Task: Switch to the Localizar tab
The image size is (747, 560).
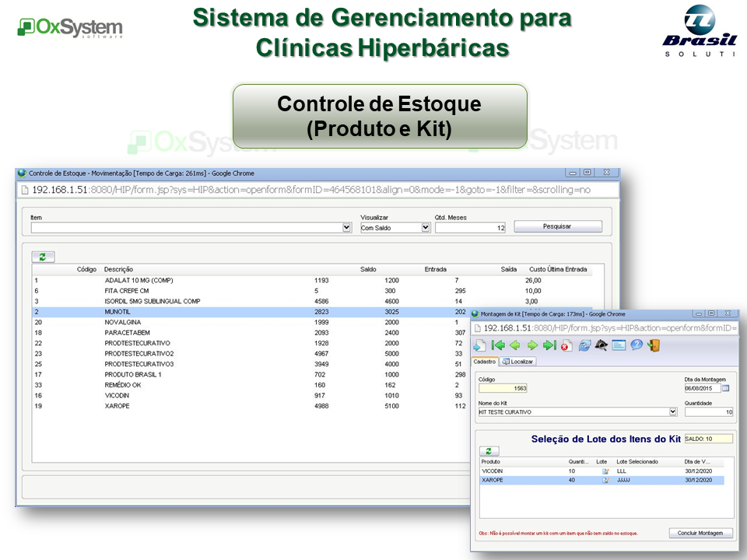Action: click(517, 362)
